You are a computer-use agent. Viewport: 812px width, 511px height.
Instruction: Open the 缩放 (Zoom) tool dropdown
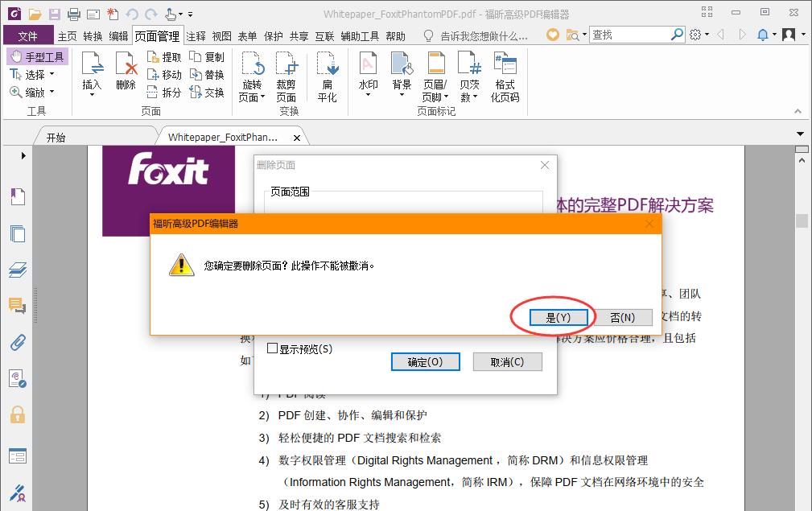pyautogui.click(x=52, y=93)
